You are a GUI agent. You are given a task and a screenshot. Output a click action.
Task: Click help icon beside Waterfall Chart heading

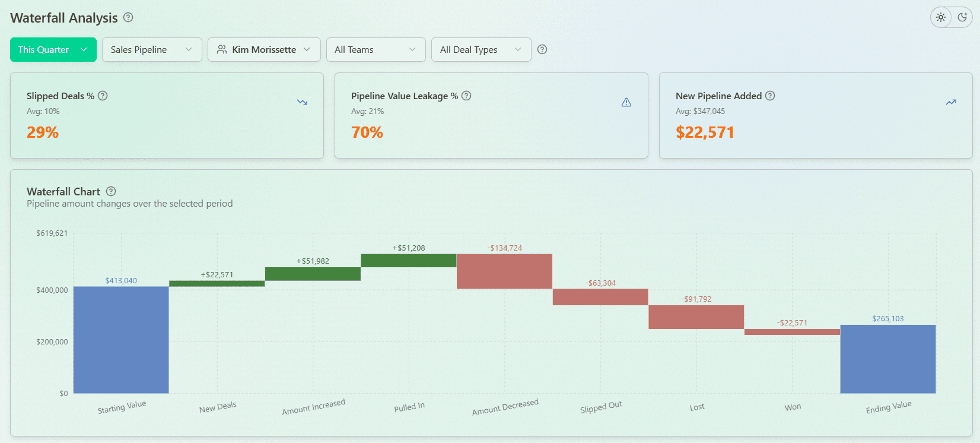111,191
